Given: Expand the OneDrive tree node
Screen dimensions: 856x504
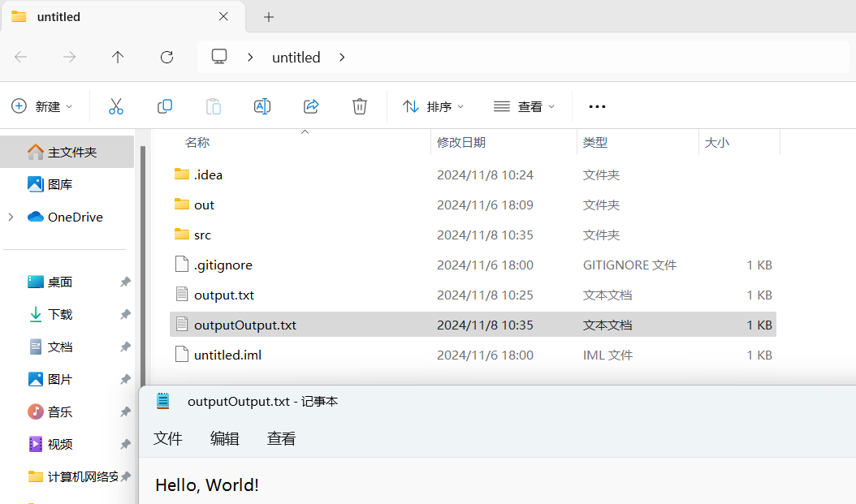Looking at the screenshot, I should click(11, 217).
